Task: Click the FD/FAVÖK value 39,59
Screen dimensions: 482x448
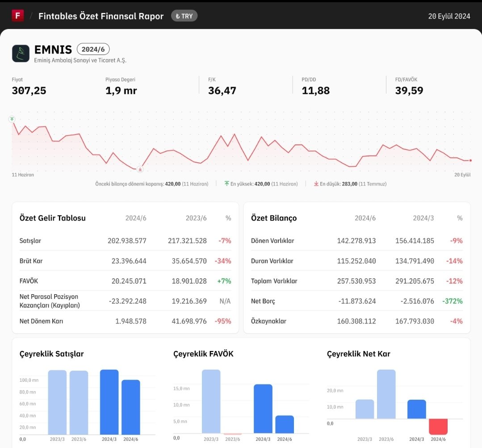Action: [409, 90]
